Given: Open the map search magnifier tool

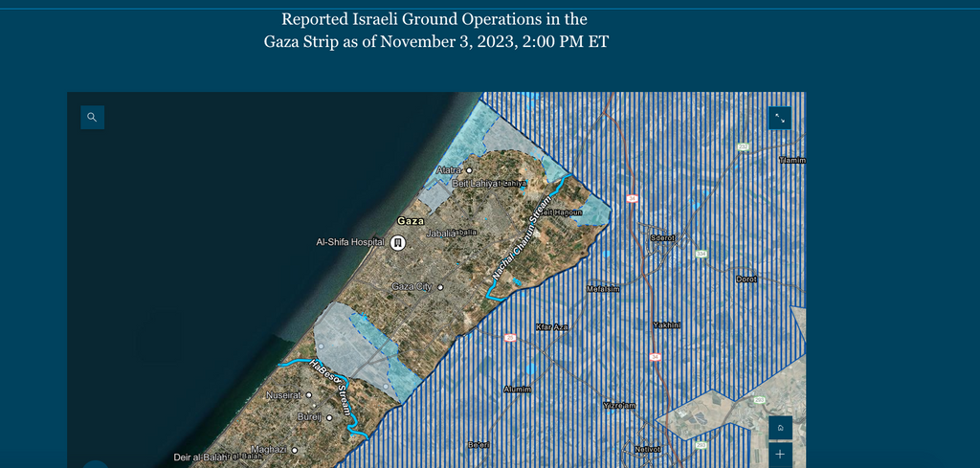Looking at the screenshot, I should point(92,118).
